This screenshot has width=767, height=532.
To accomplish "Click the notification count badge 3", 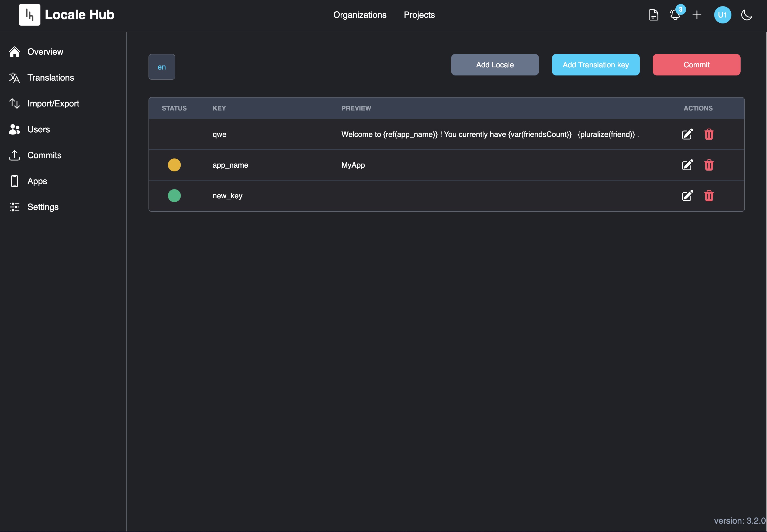I will point(680,9).
